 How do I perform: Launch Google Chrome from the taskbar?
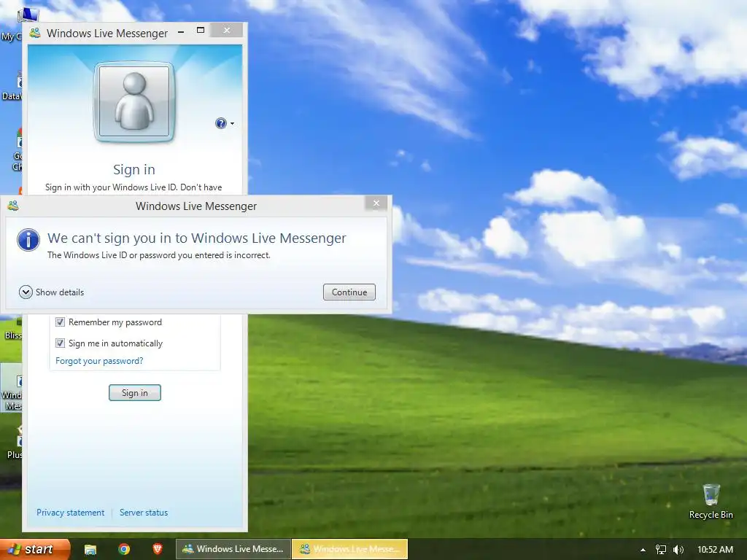pyautogui.click(x=124, y=550)
